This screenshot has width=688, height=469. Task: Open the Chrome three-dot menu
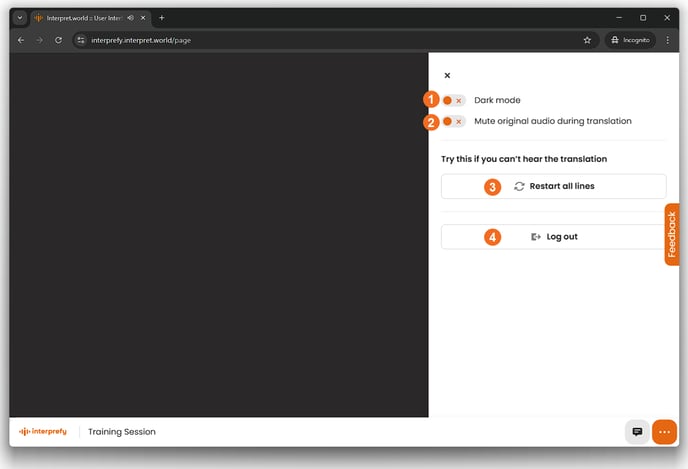pos(667,40)
